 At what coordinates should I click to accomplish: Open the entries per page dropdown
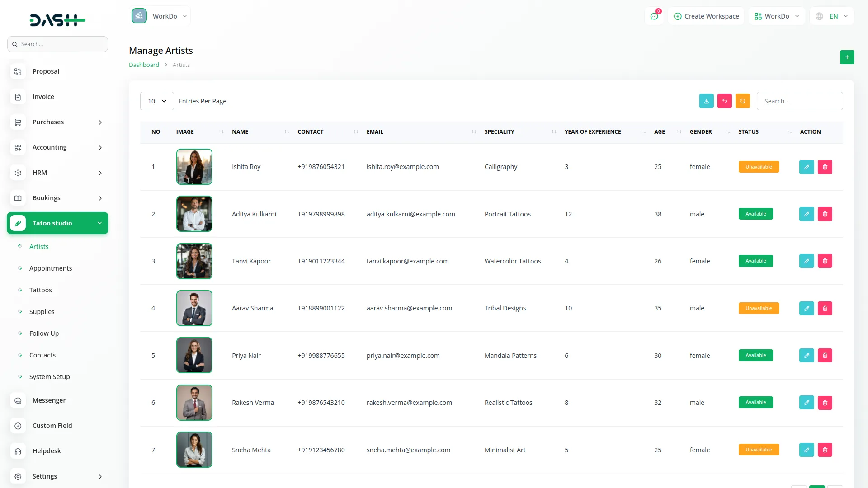pos(157,101)
